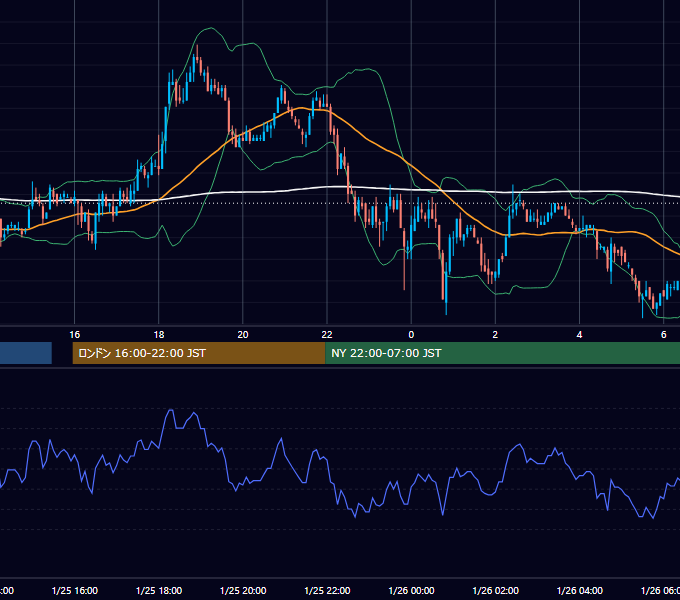This screenshot has width=680, height=600.
Task: Click the 20 hour label on the upper time axis
Action: [243, 335]
